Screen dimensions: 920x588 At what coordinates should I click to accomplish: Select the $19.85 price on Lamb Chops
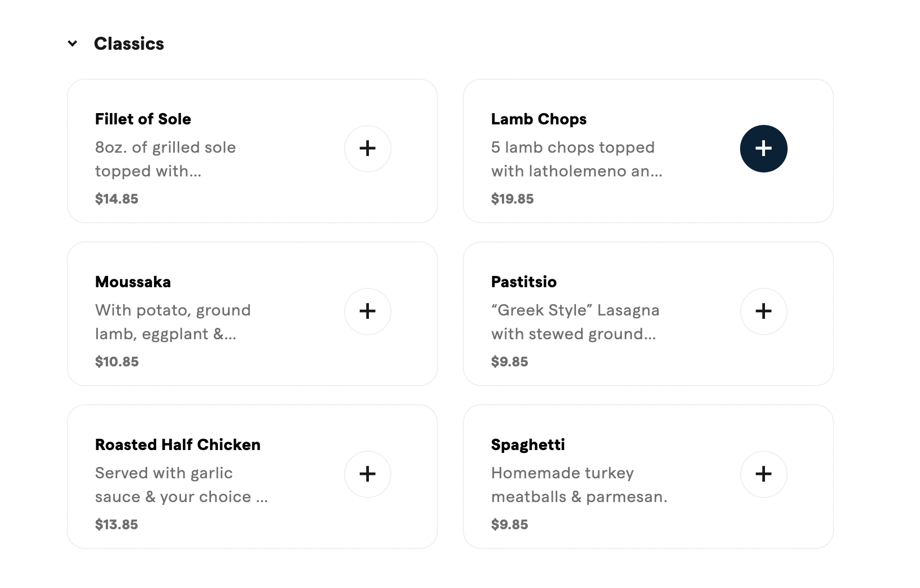point(513,198)
